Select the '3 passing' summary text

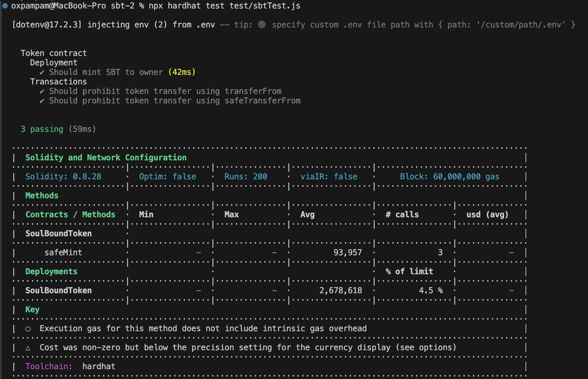coord(42,129)
